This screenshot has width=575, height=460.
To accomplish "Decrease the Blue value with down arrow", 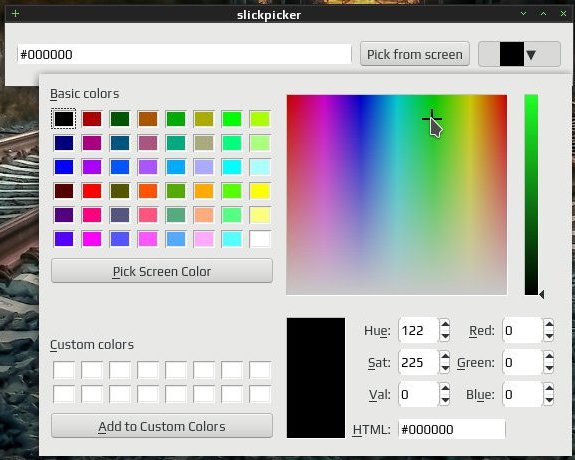I will point(549,400).
